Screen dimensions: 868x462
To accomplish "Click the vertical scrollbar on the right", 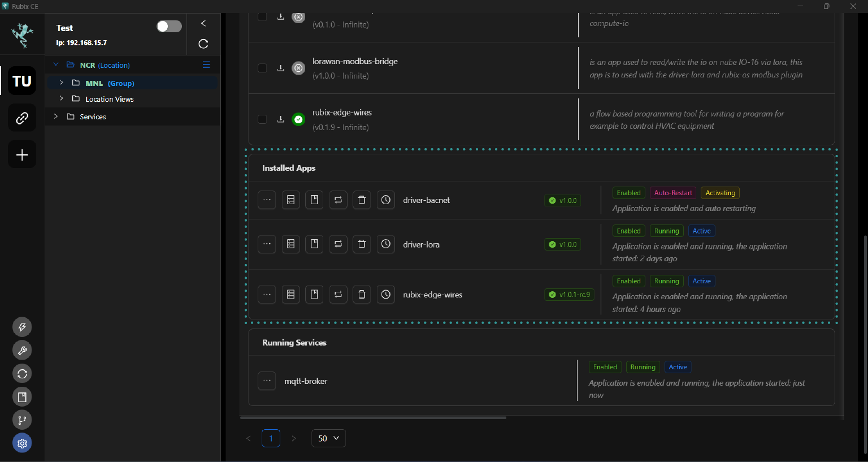I will 865,345.
